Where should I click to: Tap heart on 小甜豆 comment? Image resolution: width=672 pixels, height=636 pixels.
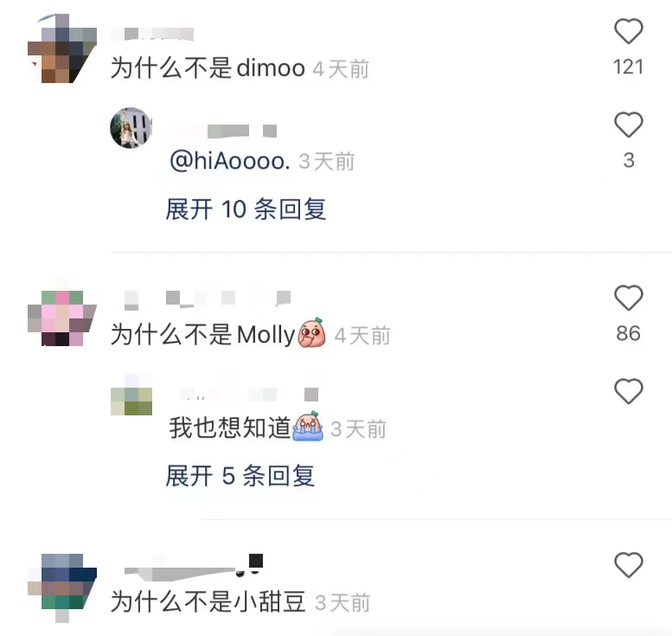(628, 565)
